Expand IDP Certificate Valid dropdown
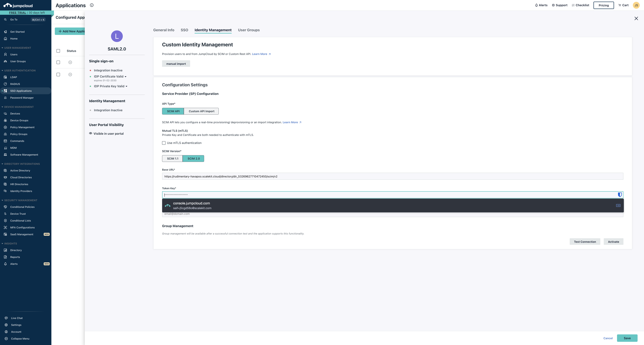This screenshot has width=644, height=345. coord(125,77)
